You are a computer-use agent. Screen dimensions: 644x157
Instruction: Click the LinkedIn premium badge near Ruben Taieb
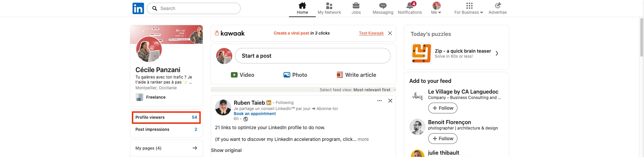269,103
